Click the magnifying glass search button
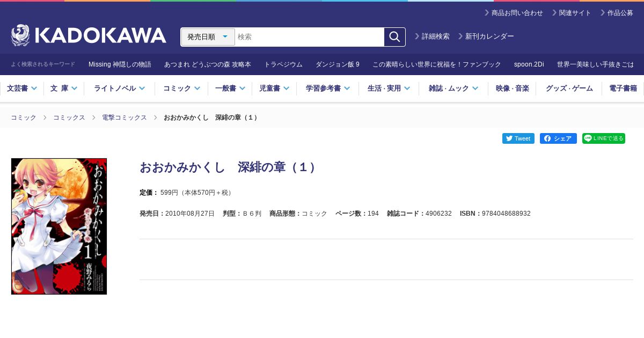The width and height of the screenshot is (644, 338). [x=394, y=37]
